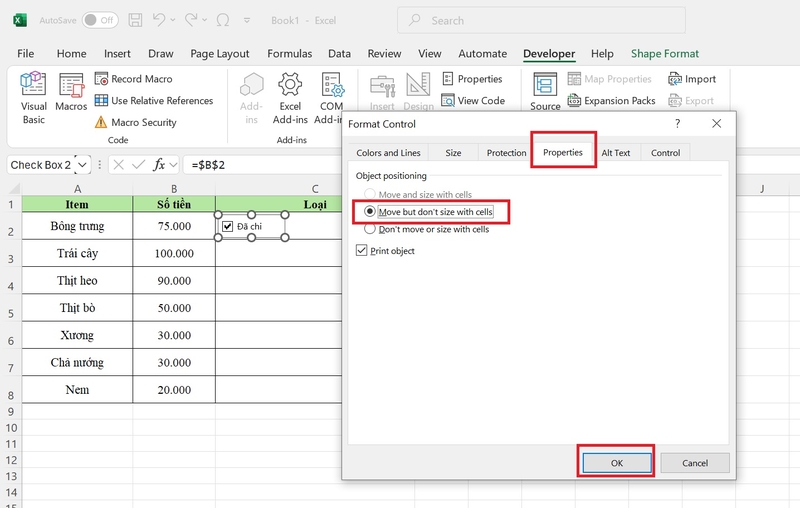Click cell containing Thịt heo
Viewport: 800px width, 508px height.
(x=77, y=280)
